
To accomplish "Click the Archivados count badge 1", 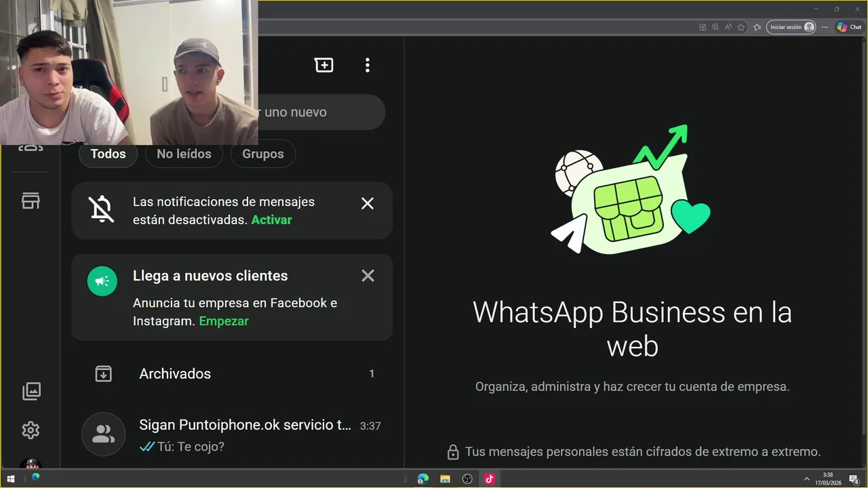I will pos(372,373).
